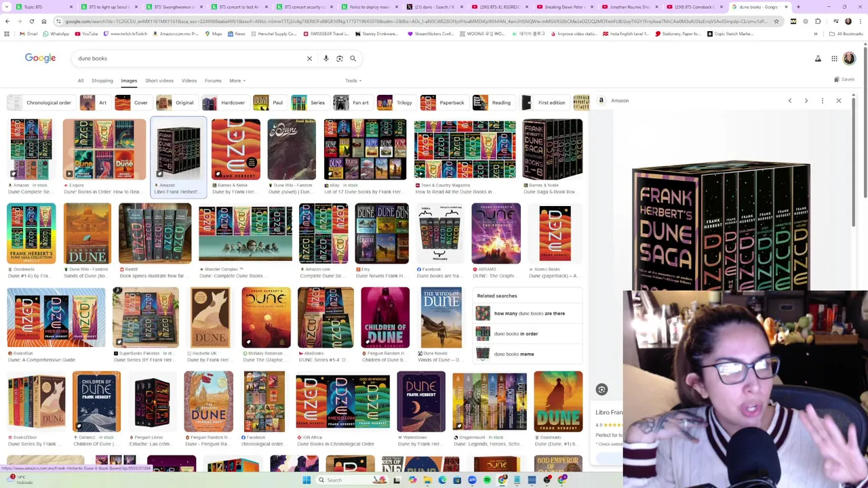Viewport: 868px width, 488px height.
Task: Switch to Short videos tab
Action: click(159, 81)
